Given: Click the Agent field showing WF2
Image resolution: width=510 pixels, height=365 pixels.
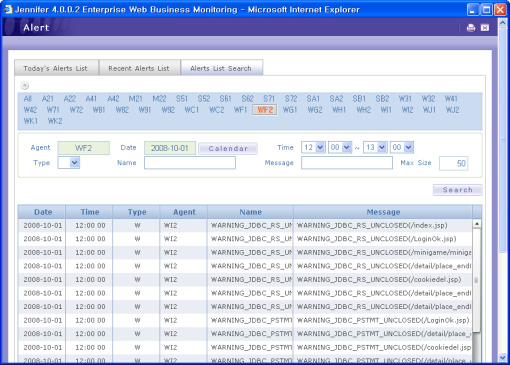Looking at the screenshot, I should [83, 148].
